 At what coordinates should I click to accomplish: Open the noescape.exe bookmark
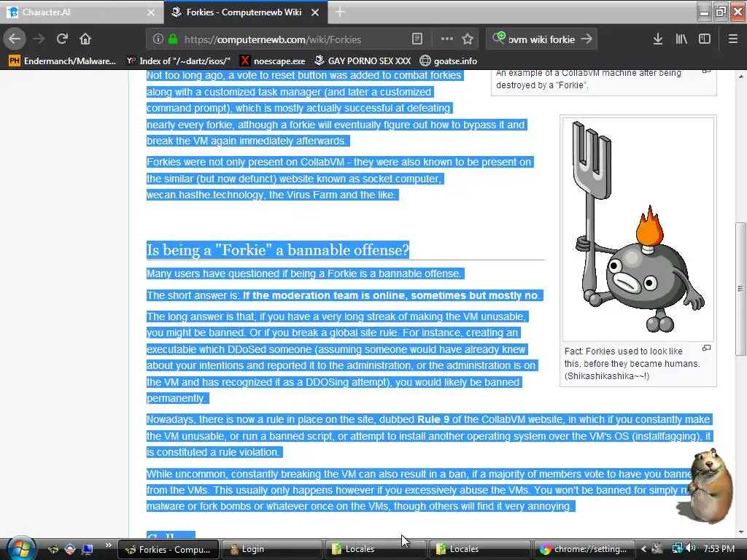(273, 61)
